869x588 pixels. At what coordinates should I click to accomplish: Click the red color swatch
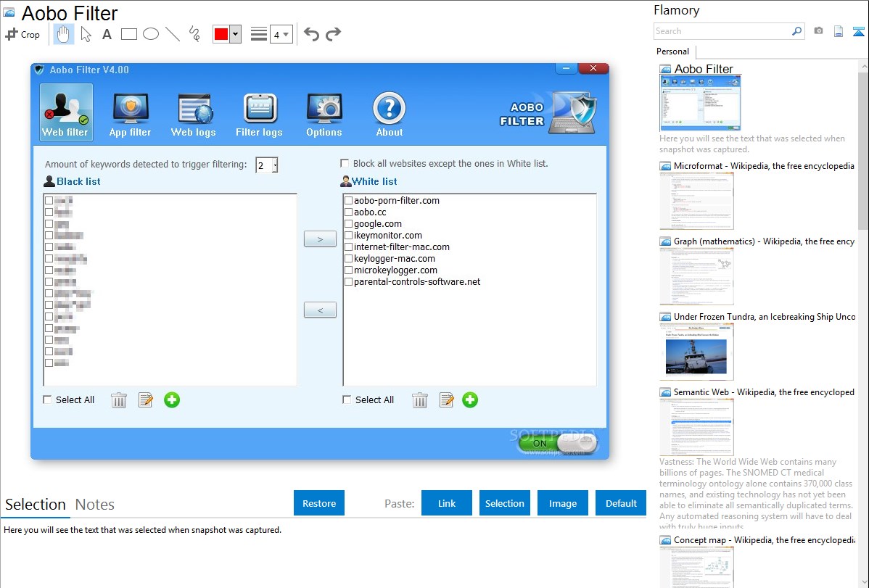click(221, 34)
